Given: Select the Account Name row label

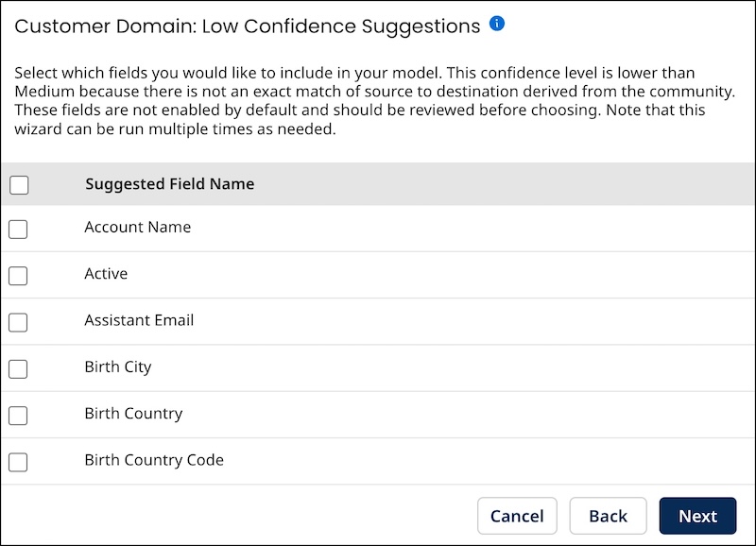Looking at the screenshot, I should point(137,227).
